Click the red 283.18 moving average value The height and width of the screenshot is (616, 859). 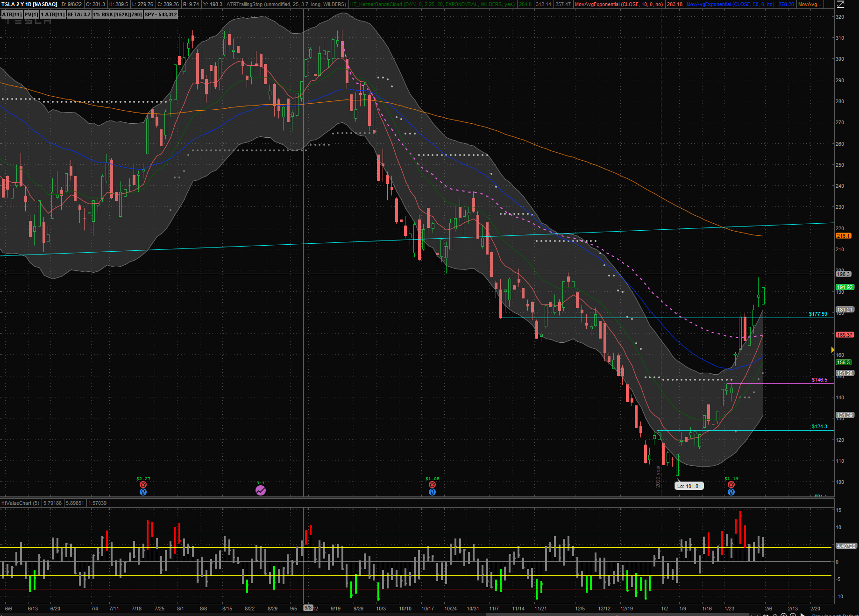tap(674, 4)
